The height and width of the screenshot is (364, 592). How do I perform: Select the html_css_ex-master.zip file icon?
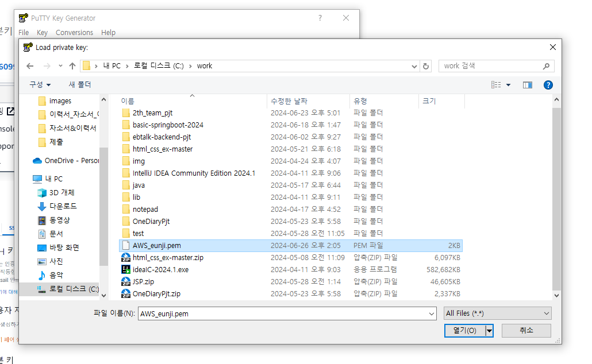point(126,258)
